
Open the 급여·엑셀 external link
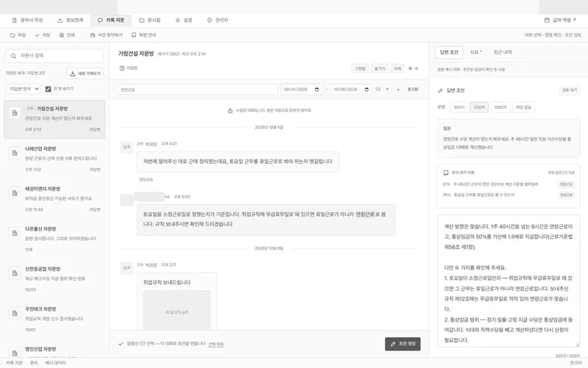click(560, 21)
